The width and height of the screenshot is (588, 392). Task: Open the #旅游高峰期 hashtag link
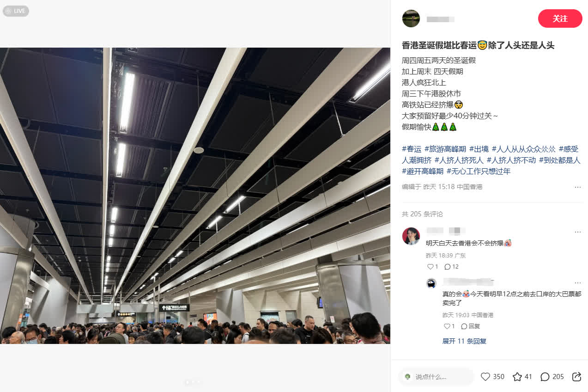coord(445,149)
